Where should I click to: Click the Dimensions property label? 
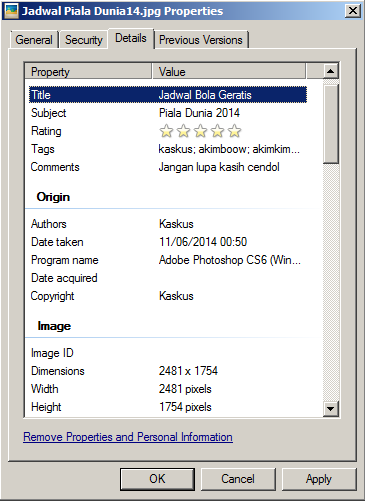point(58,371)
